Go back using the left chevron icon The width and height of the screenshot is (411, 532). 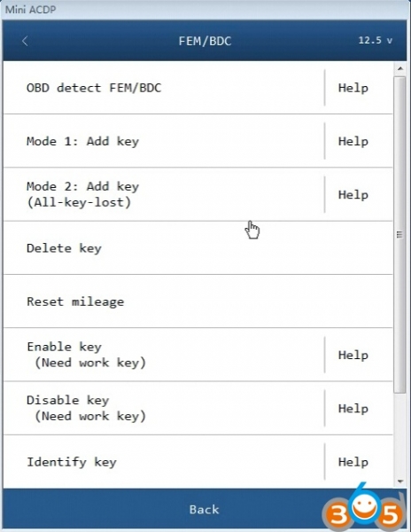point(25,41)
